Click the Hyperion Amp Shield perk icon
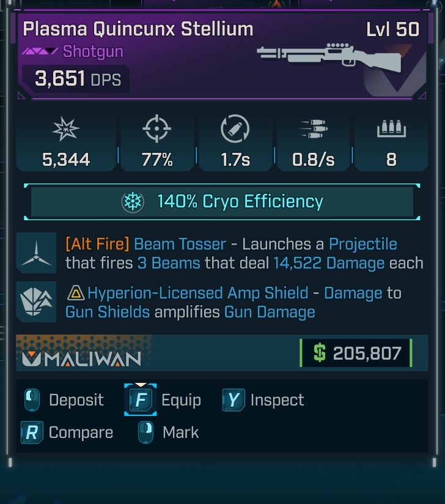This screenshot has width=445, height=504. pos(37,302)
